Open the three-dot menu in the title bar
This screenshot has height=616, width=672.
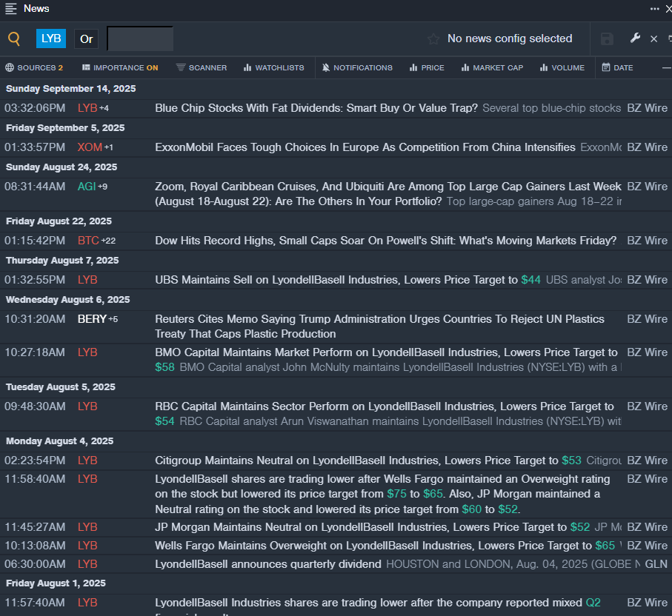point(654,9)
